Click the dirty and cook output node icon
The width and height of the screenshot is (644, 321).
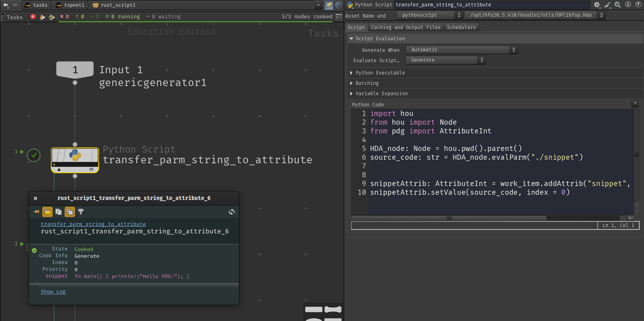coord(42,17)
